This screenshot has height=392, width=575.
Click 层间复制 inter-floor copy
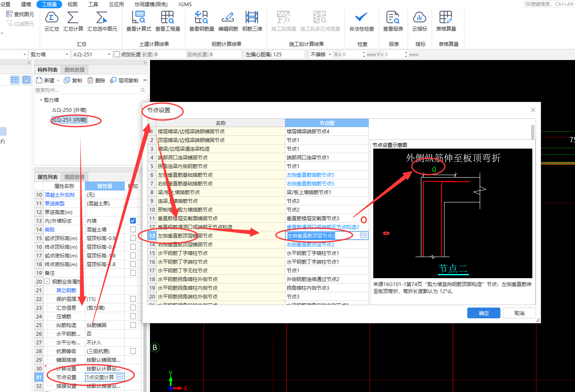point(124,80)
